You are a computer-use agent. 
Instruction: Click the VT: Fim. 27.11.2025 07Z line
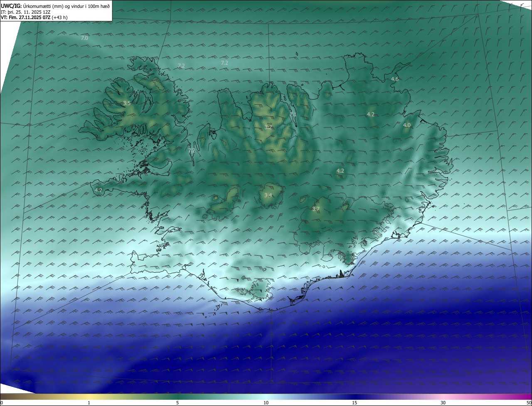[x=34, y=17]
